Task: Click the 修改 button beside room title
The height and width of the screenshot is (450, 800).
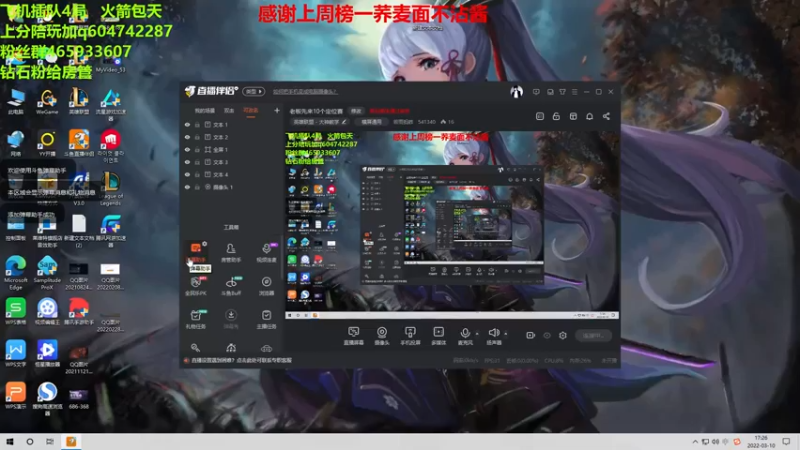Action: [356, 111]
